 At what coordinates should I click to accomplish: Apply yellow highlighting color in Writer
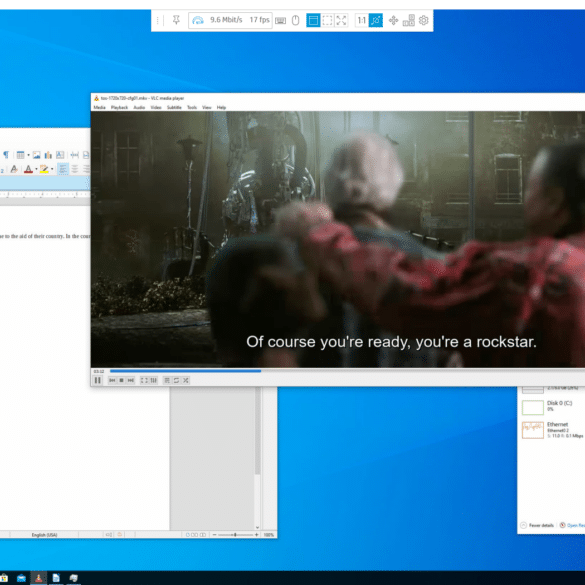pos(44,169)
